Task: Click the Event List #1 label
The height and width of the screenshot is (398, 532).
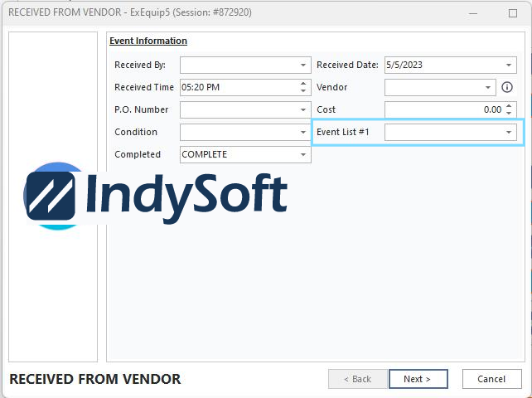Action: [x=343, y=132]
